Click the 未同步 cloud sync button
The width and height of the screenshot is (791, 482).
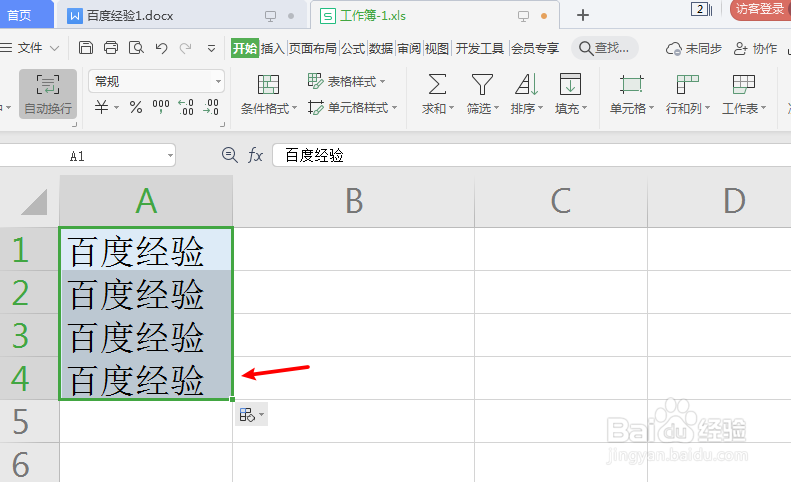(x=694, y=48)
